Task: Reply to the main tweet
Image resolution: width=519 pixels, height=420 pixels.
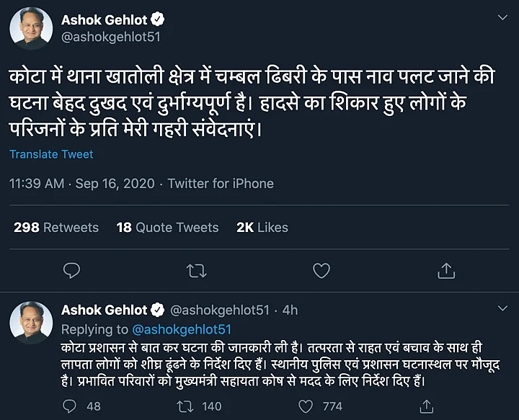Action: click(x=71, y=270)
